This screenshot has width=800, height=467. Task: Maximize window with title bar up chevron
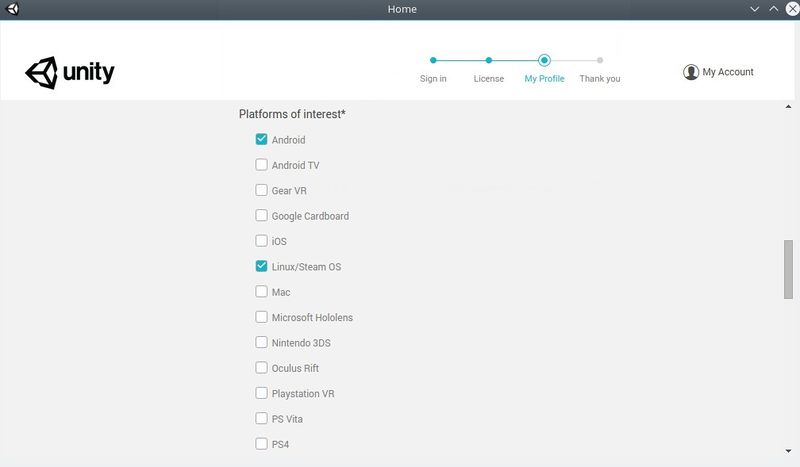click(773, 9)
